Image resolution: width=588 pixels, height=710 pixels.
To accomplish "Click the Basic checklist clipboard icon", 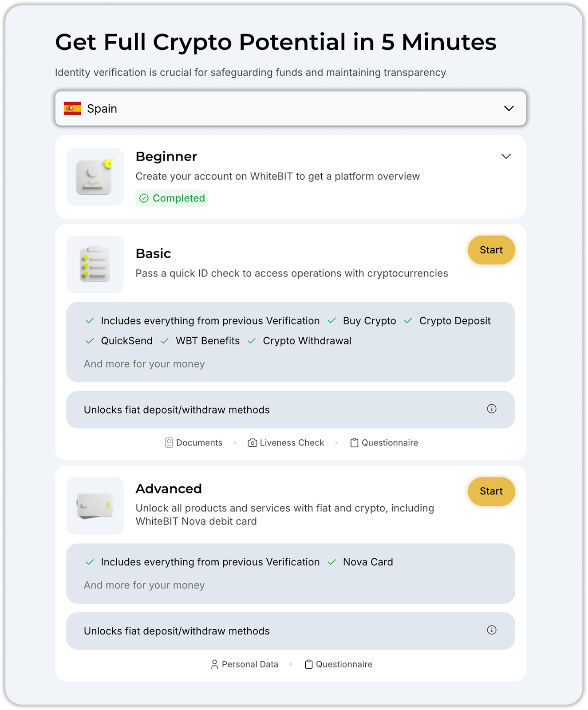I will coord(95,264).
